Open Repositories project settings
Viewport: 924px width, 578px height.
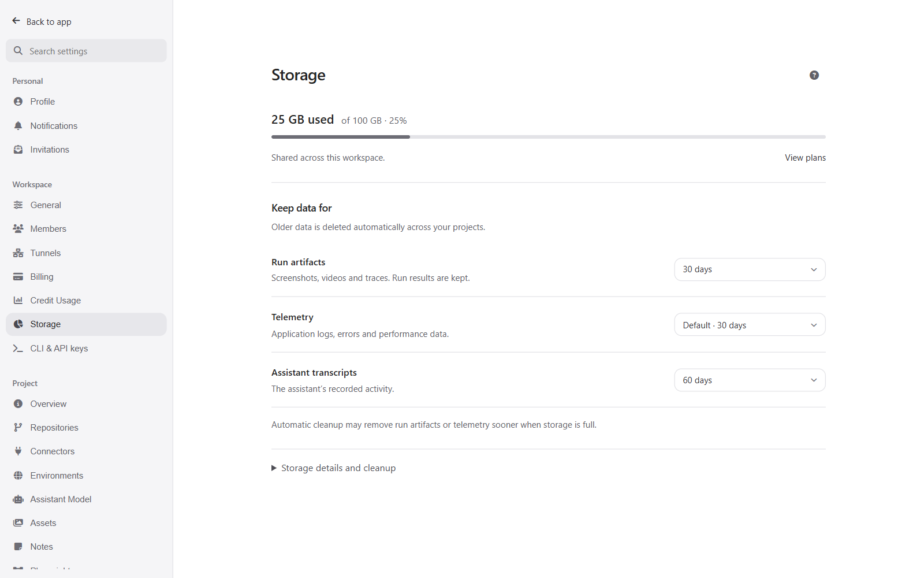click(86, 427)
